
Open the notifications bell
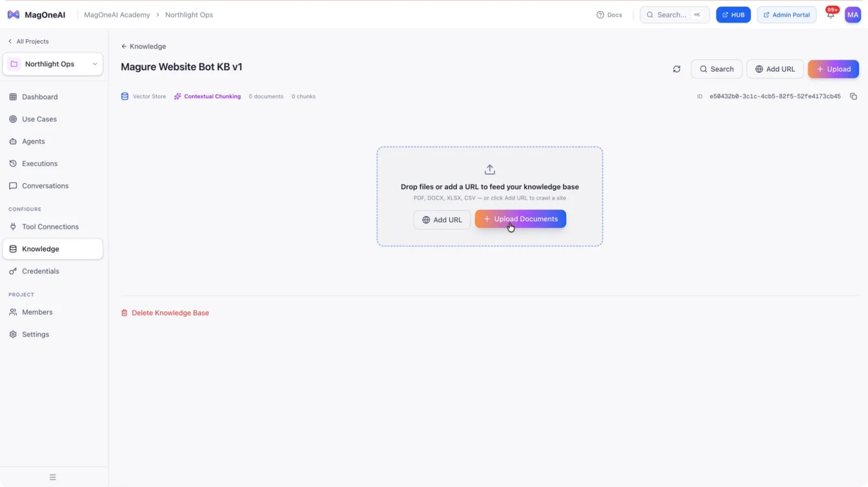(831, 15)
